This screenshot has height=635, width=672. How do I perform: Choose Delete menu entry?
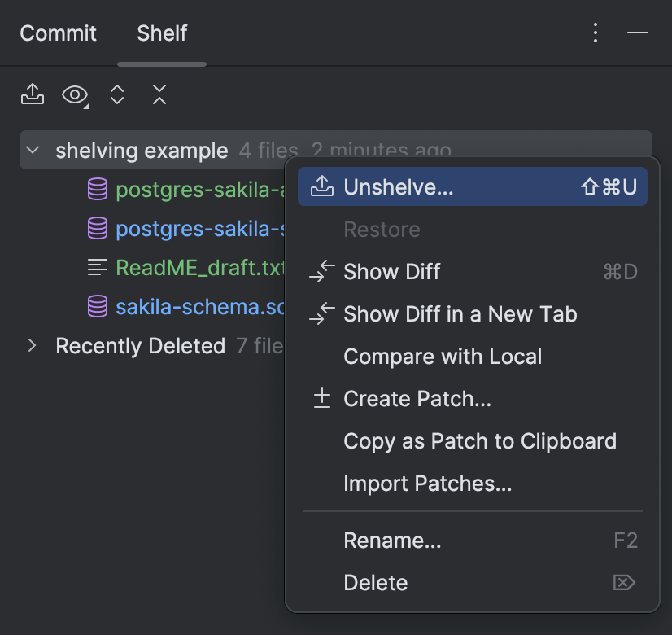[473, 583]
